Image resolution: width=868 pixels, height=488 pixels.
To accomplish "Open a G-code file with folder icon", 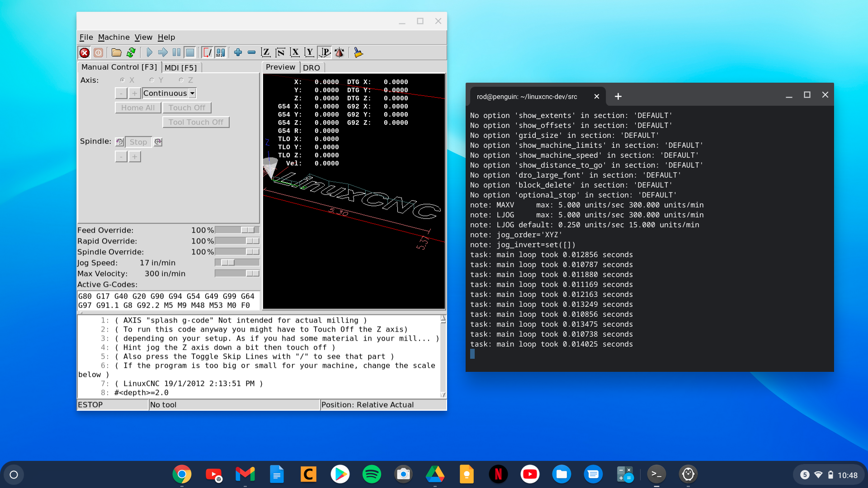I will (x=117, y=53).
